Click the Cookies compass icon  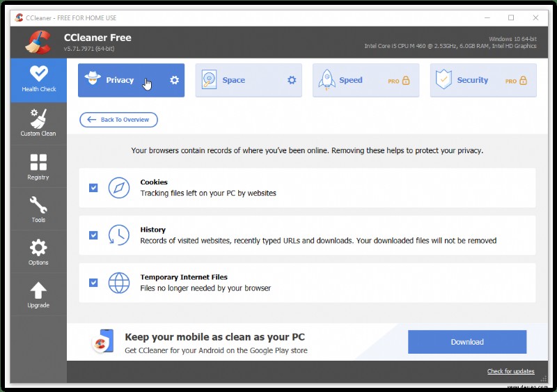pos(119,188)
